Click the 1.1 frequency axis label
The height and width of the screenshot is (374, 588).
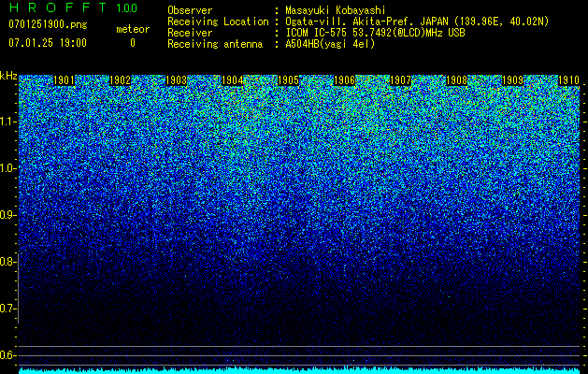(x=8, y=122)
